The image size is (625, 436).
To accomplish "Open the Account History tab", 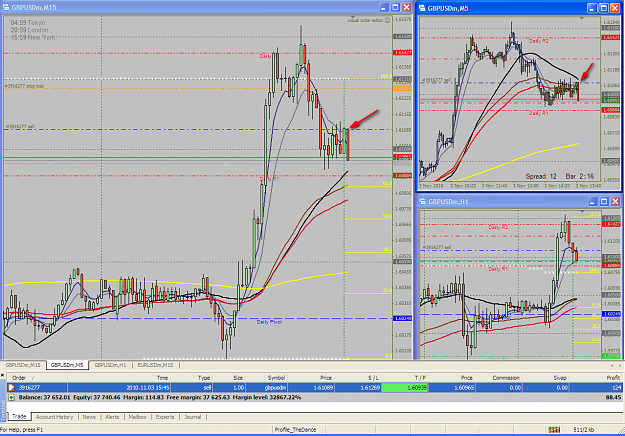I will point(55,417).
